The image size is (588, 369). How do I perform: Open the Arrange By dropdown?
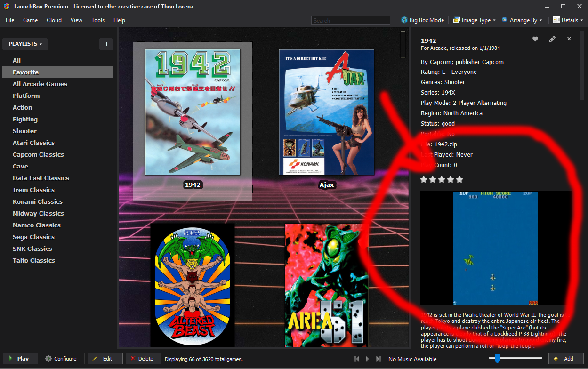[x=522, y=20]
